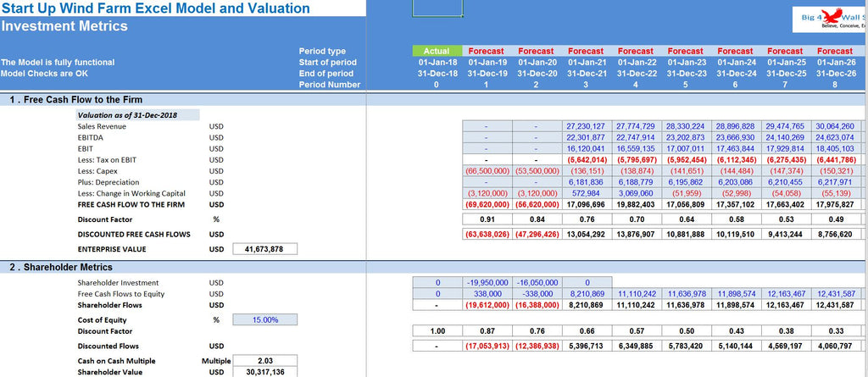Click the Cost of Equity 15.00% input cell
This screenshot has width=868, height=377.
[x=263, y=319]
